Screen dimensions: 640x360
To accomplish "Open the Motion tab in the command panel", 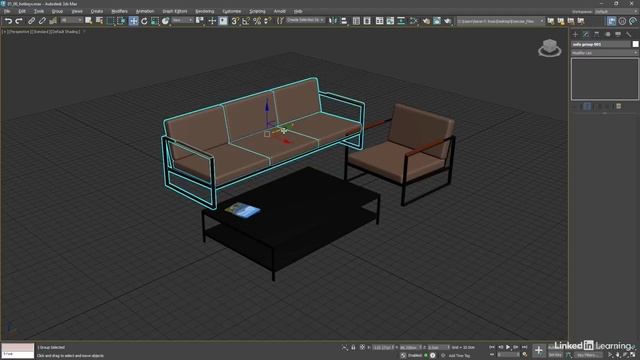I will [x=607, y=34].
